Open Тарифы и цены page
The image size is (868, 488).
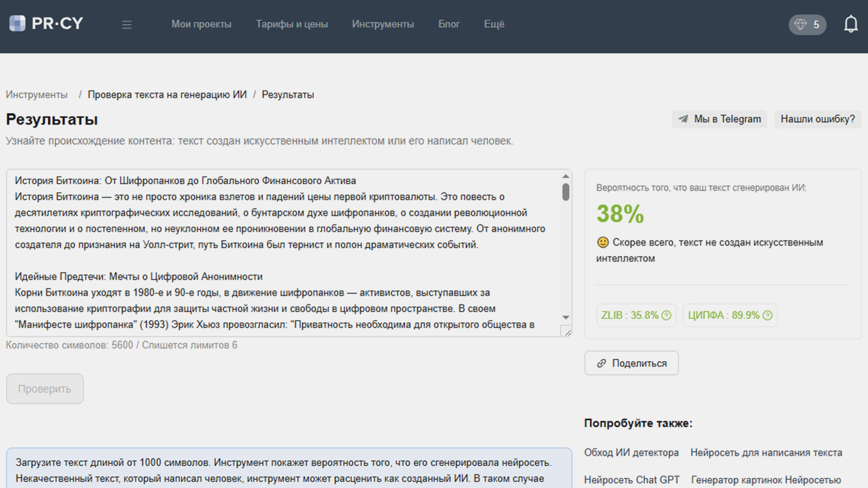291,24
